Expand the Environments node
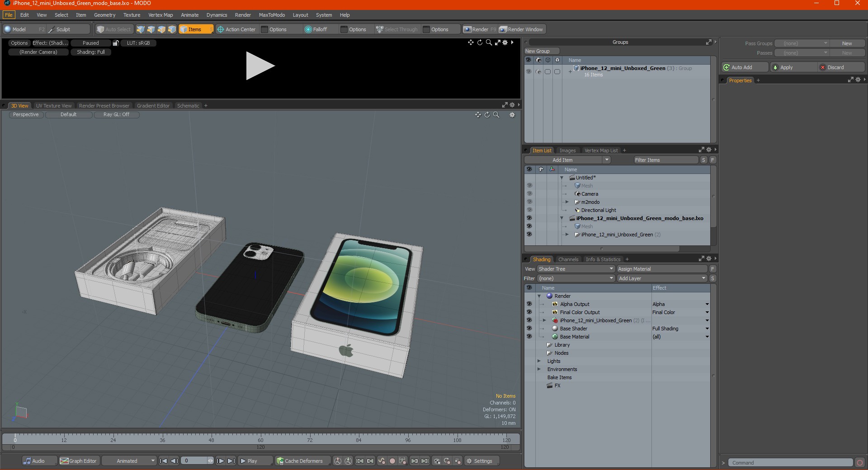 539,369
